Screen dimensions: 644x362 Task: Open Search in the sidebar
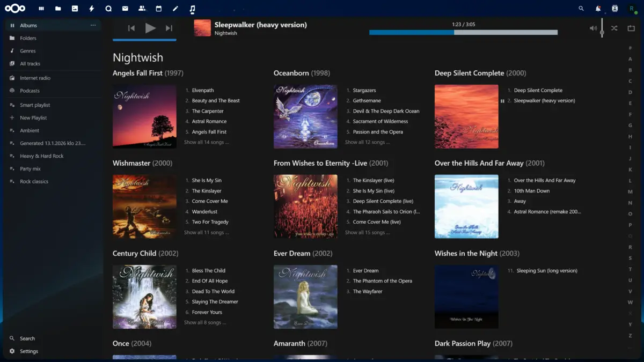point(54,338)
